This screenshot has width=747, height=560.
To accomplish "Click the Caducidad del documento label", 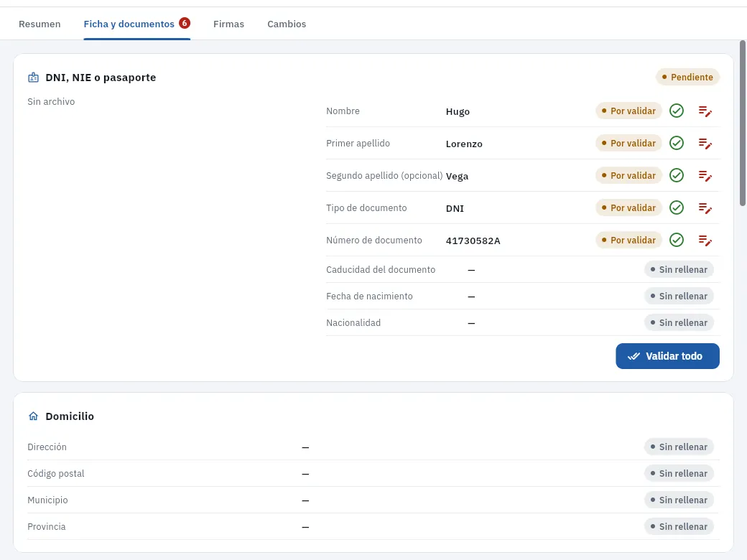I will (381, 269).
